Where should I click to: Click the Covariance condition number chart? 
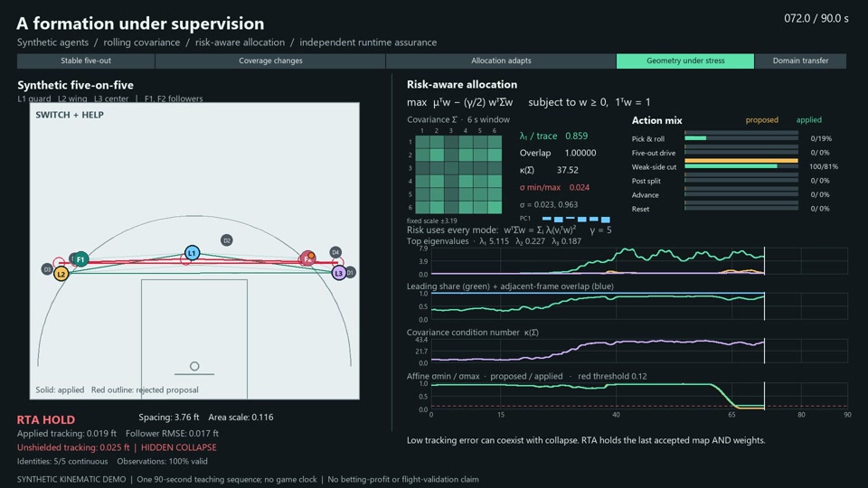pos(639,352)
